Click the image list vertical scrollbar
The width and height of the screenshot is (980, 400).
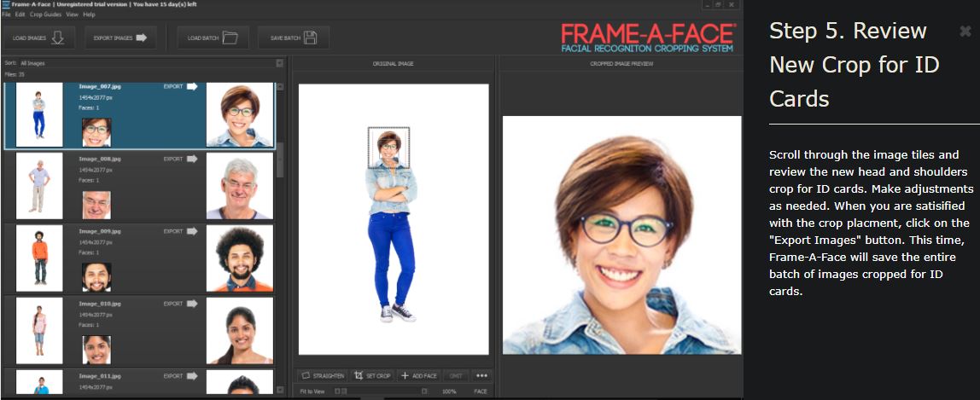(x=280, y=159)
